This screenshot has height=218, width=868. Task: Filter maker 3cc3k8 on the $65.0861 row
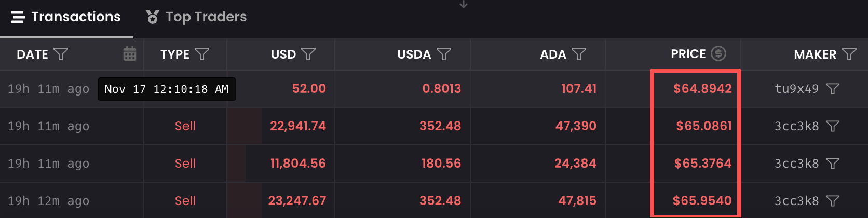point(833,126)
